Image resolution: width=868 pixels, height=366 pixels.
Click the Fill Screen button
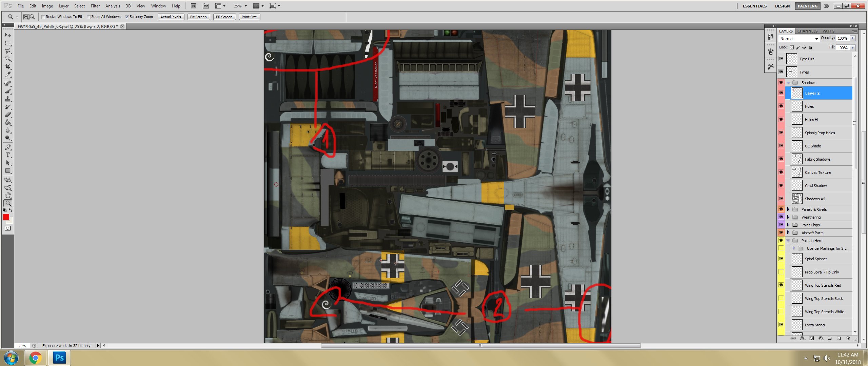pos(224,17)
